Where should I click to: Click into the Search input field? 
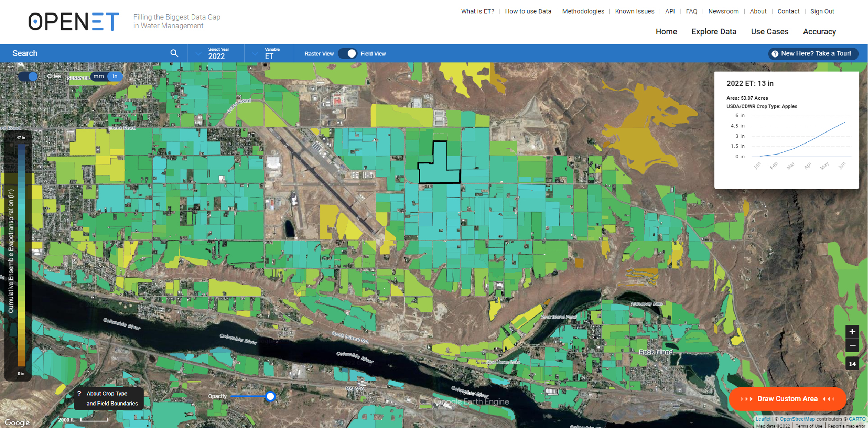87,53
